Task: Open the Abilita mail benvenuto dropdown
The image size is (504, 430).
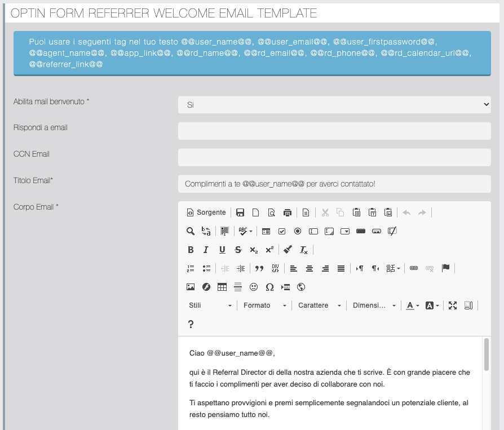Action: click(x=334, y=105)
